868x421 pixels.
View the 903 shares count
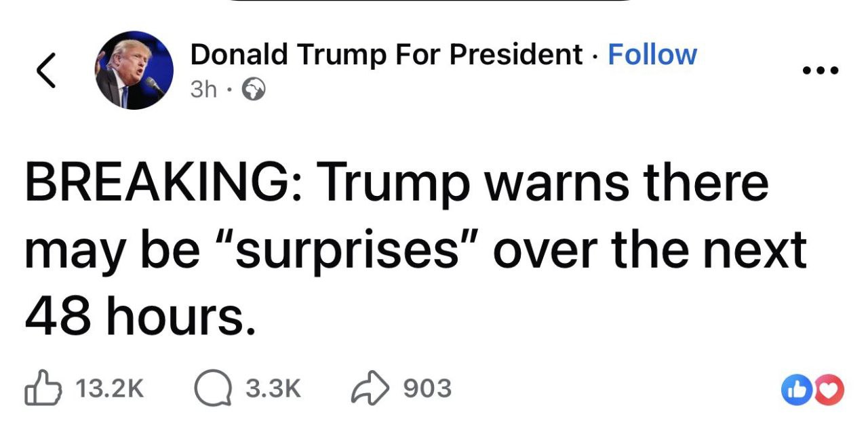coord(427,388)
